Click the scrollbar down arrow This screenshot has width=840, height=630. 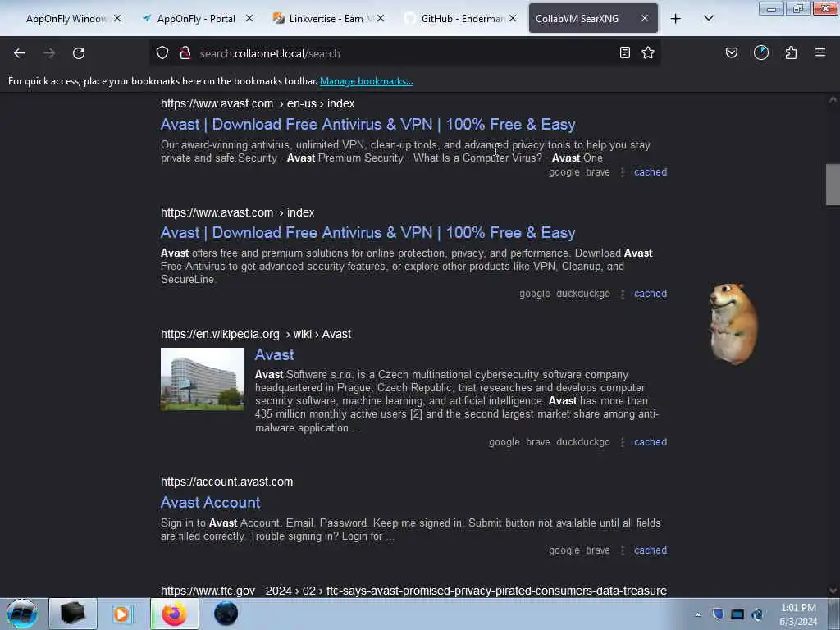[x=833, y=591]
